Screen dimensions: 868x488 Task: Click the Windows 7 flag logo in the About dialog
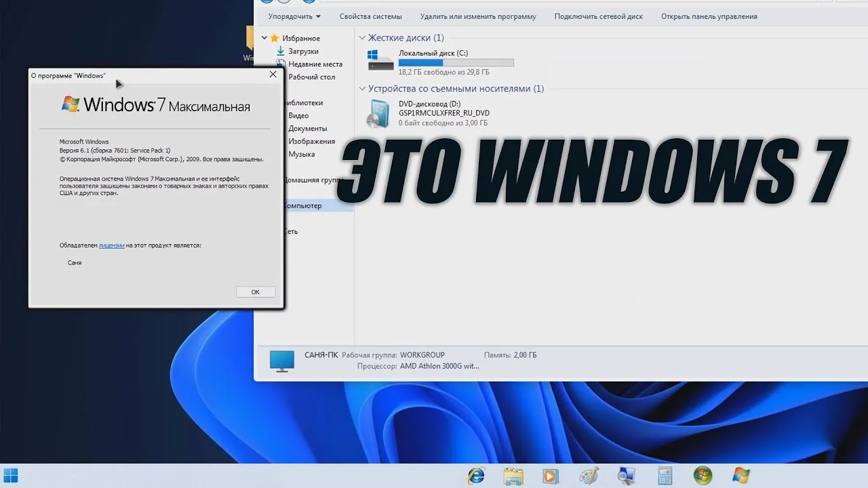coord(71,104)
